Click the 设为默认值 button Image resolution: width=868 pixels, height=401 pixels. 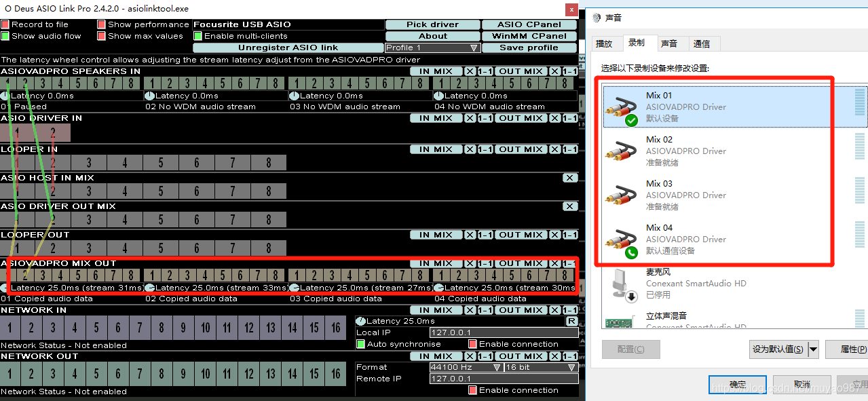pyautogui.click(x=778, y=349)
